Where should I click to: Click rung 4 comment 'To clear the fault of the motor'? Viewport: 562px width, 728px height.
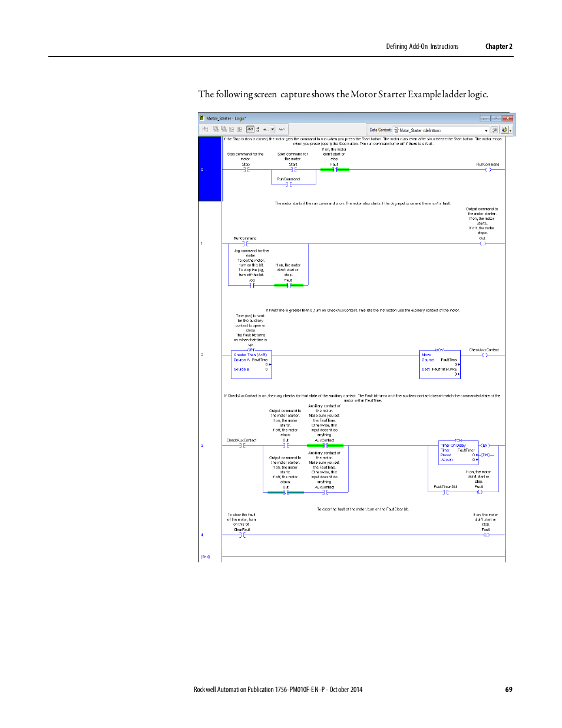coord(363,509)
